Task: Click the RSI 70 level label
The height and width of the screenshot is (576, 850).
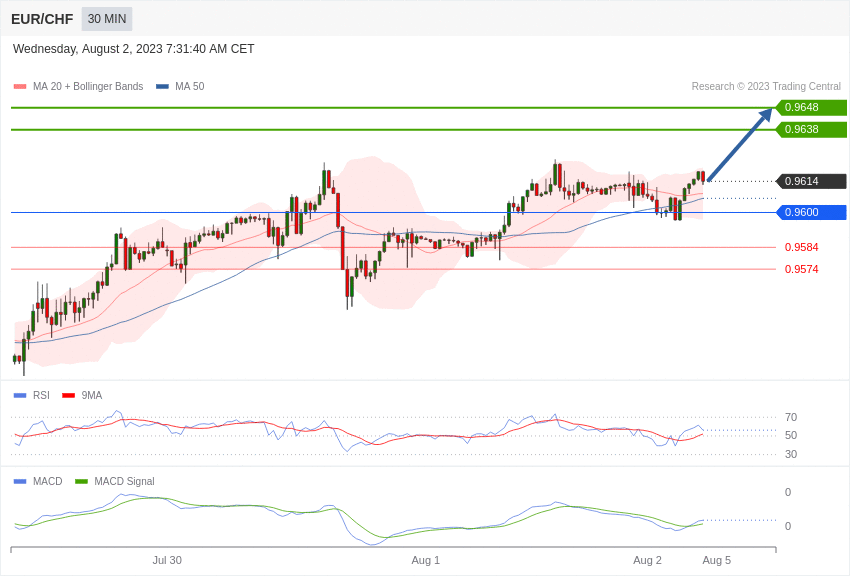Action: click(791, 417)
